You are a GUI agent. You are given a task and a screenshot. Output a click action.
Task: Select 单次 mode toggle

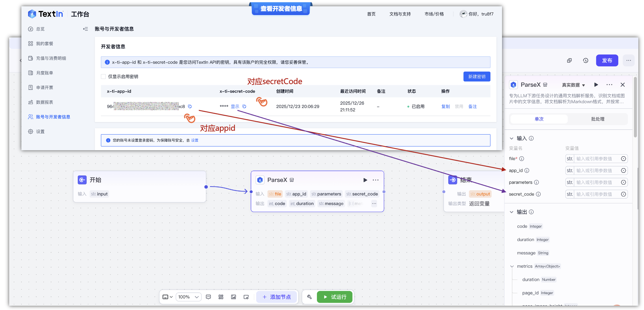[x=539, y=119]
